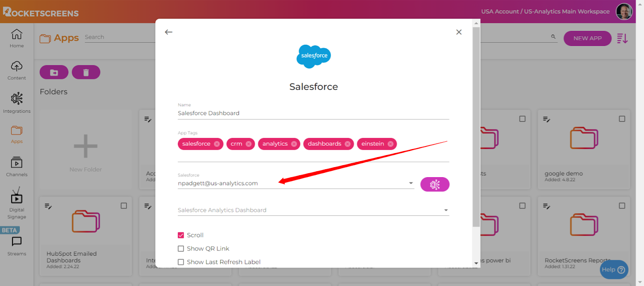
Task: Tick checkbox on the power bi folder
Action: point(522,206)
